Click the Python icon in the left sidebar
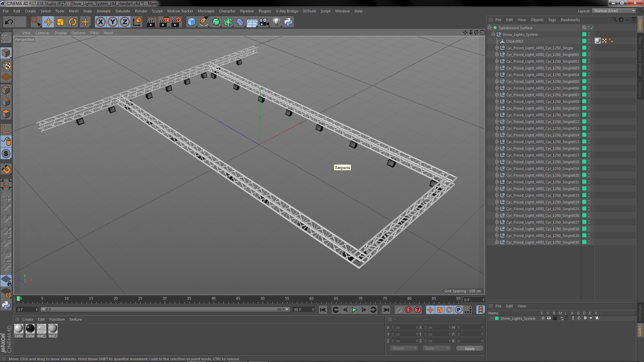The image size is (644, 362). click(x=6, y=305)
